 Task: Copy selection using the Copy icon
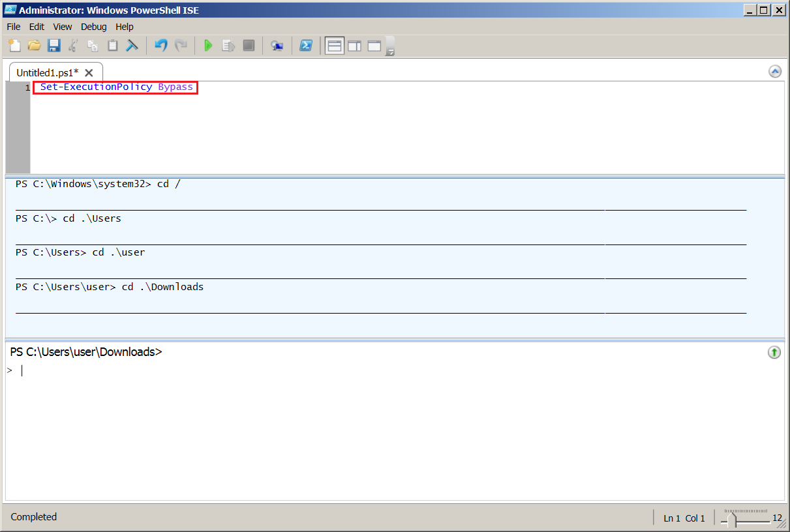[x=93, y=45]
